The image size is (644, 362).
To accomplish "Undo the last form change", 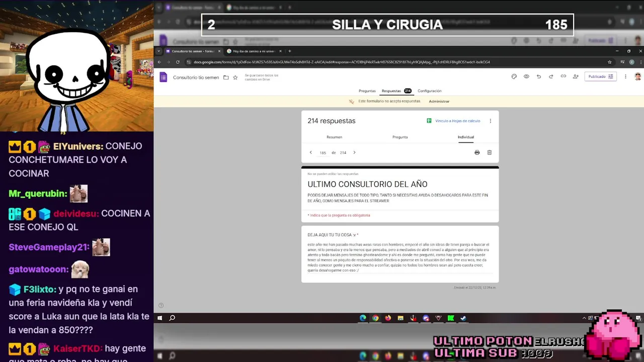I will pos(539,76).
